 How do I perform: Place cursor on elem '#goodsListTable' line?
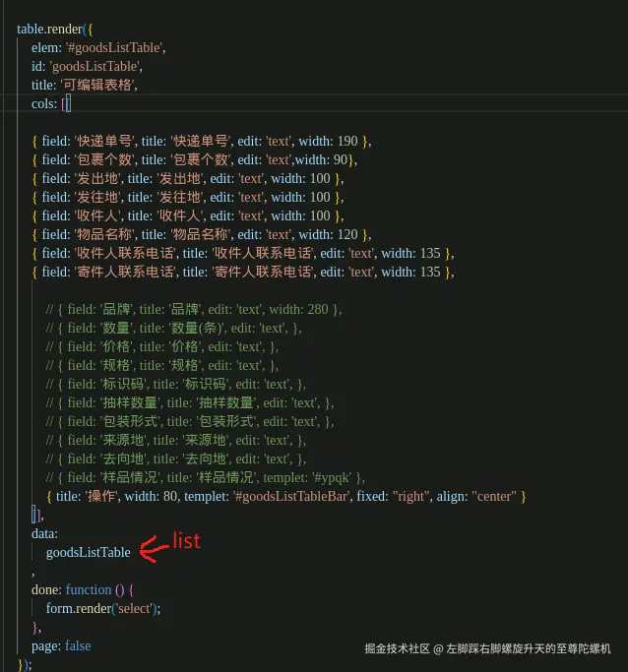pos(98,47)
